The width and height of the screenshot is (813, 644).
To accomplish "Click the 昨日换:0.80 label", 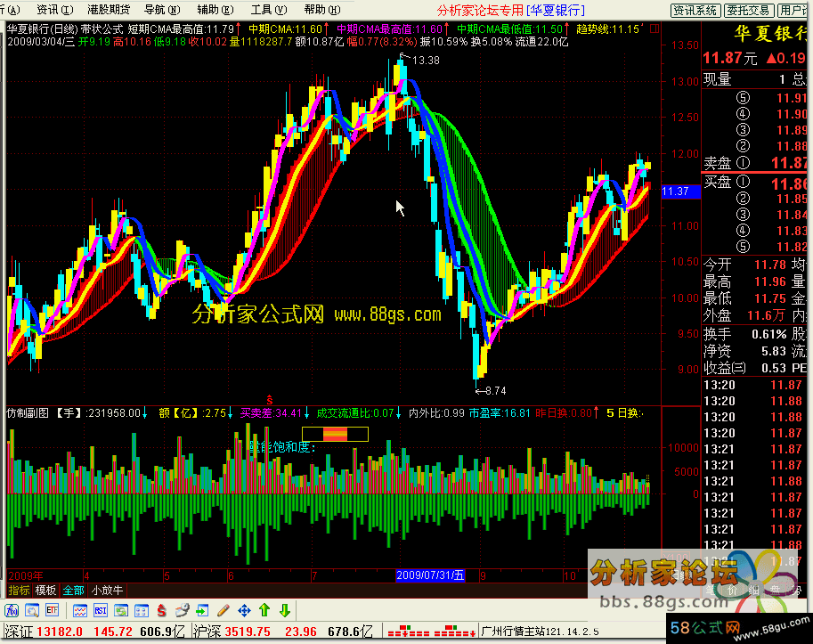I will [x=564, y=412].
